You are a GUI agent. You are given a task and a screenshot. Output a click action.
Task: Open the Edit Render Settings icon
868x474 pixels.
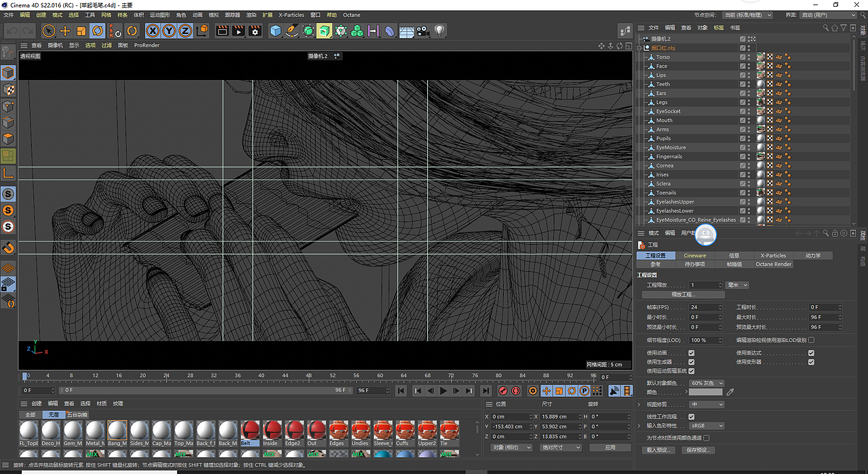tap(255, 31)
